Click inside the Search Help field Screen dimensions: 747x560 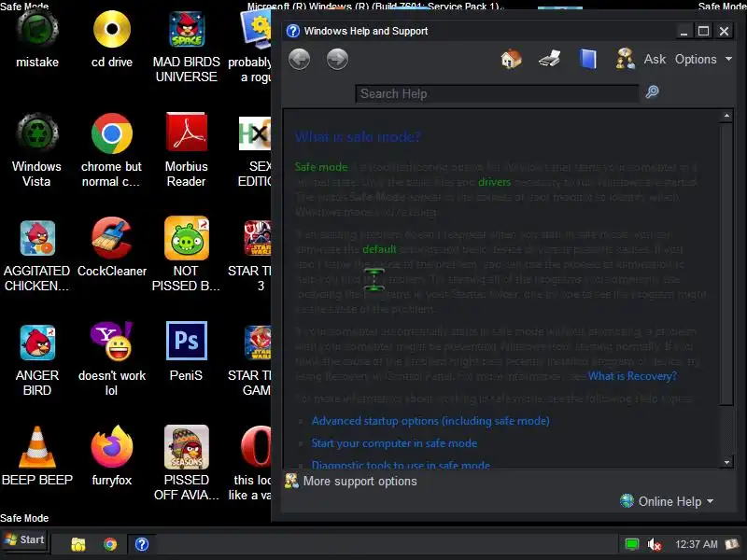[x=497, y=94]
